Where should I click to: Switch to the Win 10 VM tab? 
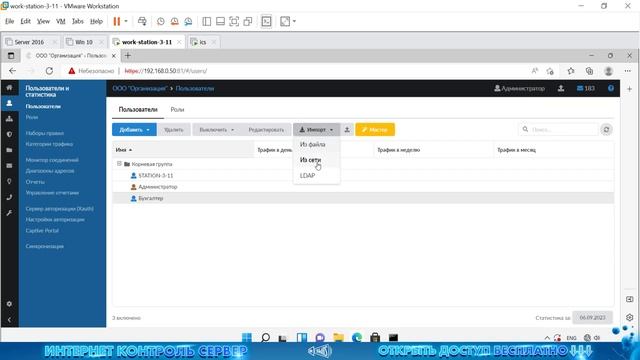pos(84,42)
